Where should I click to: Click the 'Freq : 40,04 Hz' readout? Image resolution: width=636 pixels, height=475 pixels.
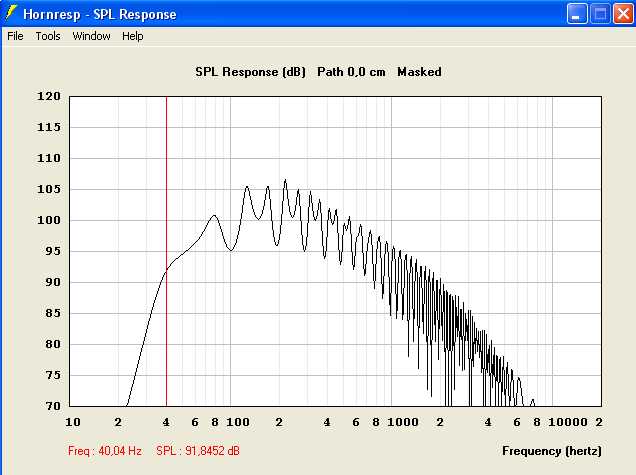(x=105, y=451)
